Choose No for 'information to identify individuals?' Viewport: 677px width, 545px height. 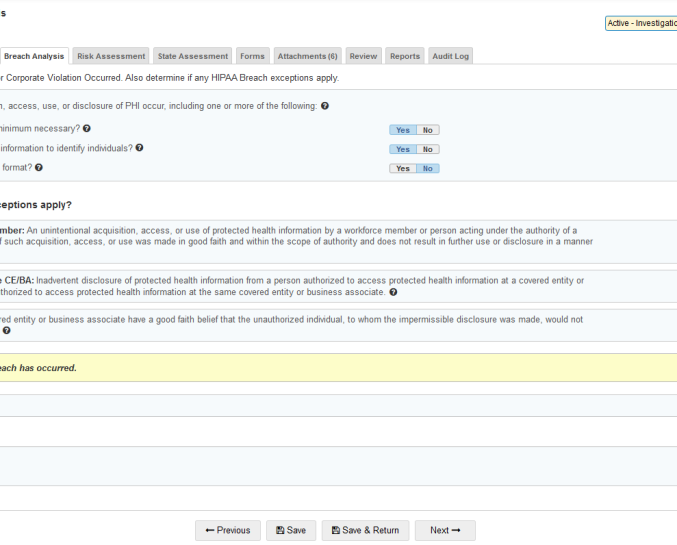(x=428, y=149)
